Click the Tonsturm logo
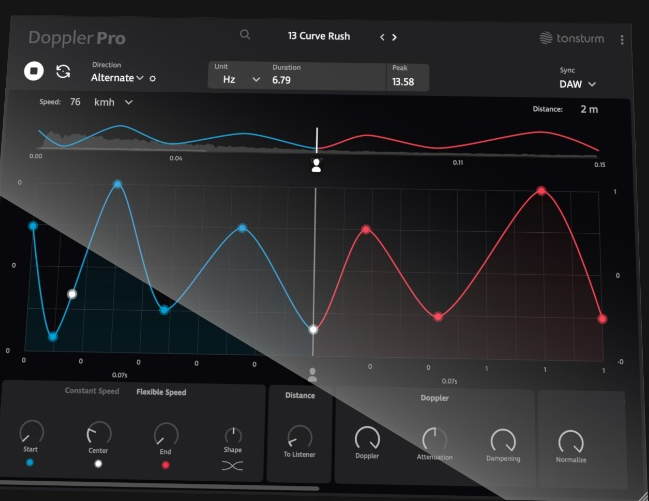 572,38
